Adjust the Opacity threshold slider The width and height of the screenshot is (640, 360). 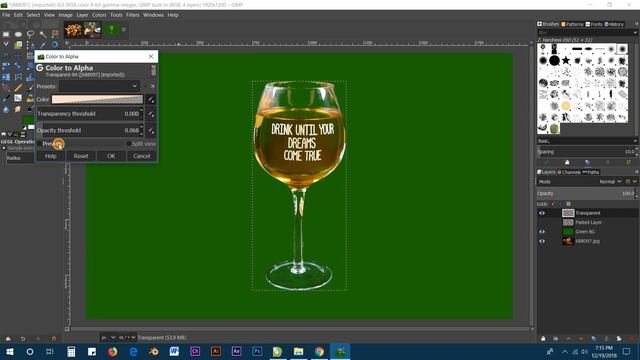tap(90, 131)
